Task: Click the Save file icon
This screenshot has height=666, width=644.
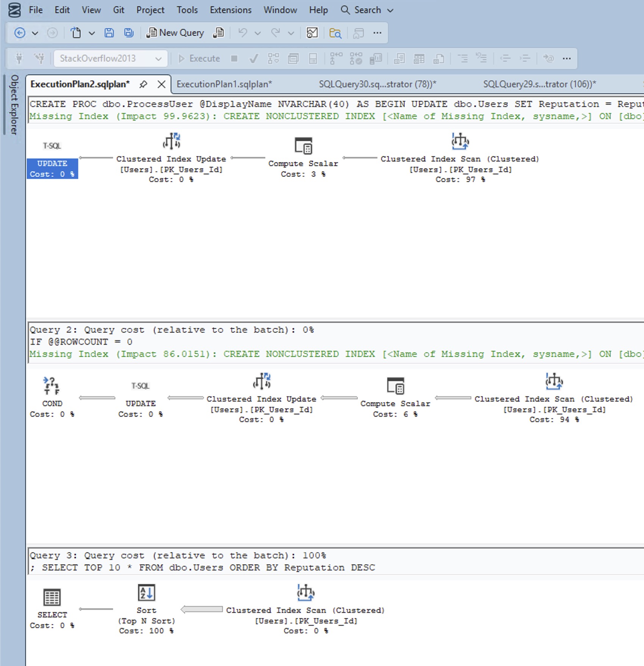Action: (x=109, y=33)
